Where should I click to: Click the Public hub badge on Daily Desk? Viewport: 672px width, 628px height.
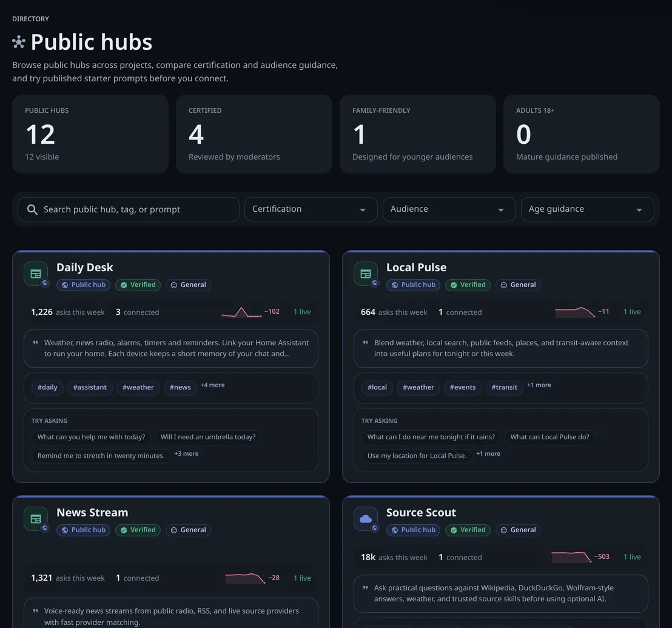pyautogui.click(x=84, y=285)
